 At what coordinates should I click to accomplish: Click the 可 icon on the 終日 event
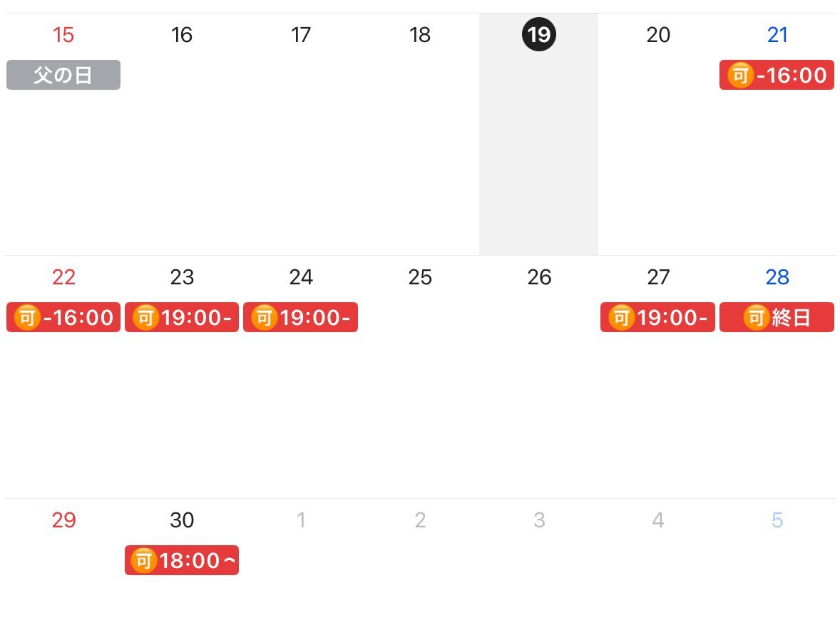pyautogui.click(x=756, y=318)
